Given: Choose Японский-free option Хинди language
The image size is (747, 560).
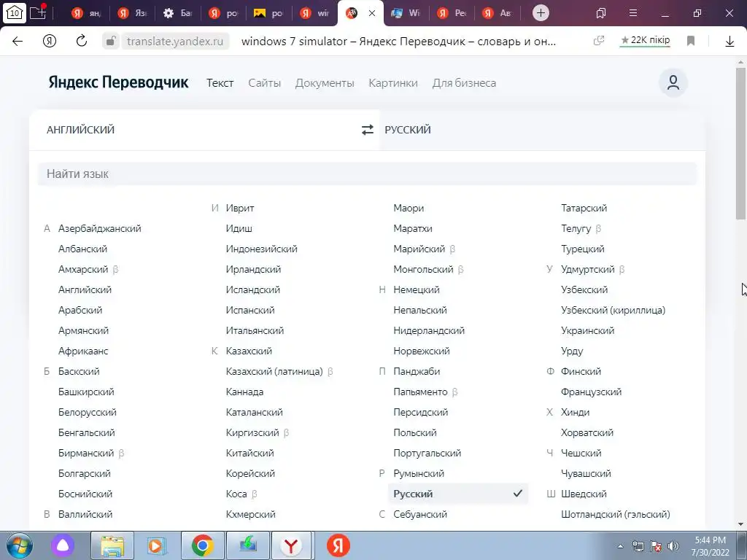Looking at the screenshot, I should (575, 413).
